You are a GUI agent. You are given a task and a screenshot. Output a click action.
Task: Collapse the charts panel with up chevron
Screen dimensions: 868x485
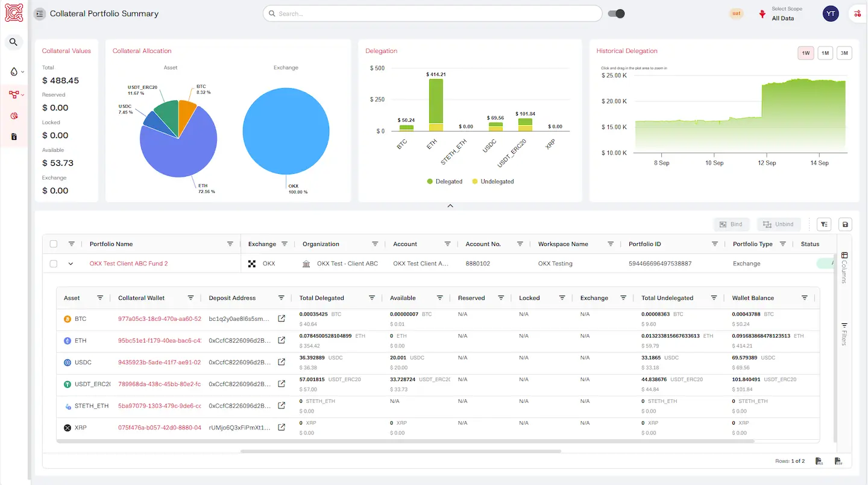click(450, 206)
